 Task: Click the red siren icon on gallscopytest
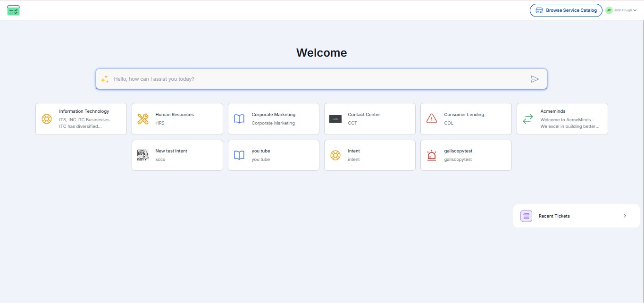[432, 155]
